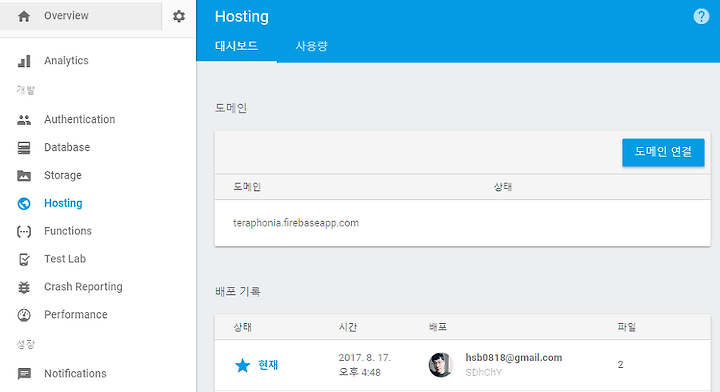Click the deployer profile avatar
The image size is (720, 392).
(x=441, y=365)
